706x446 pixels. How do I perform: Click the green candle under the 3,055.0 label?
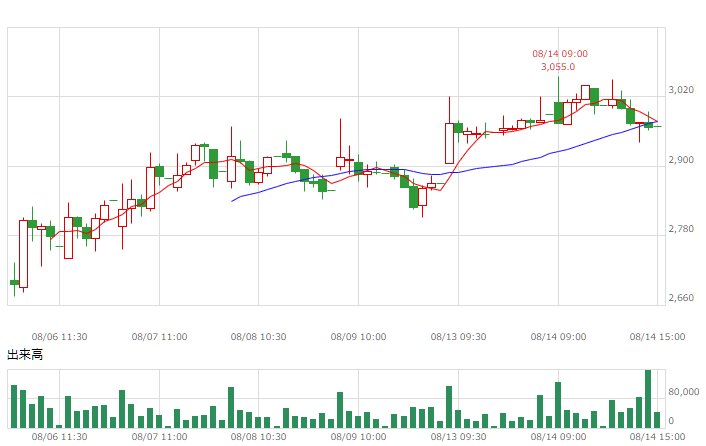(558, 113)
